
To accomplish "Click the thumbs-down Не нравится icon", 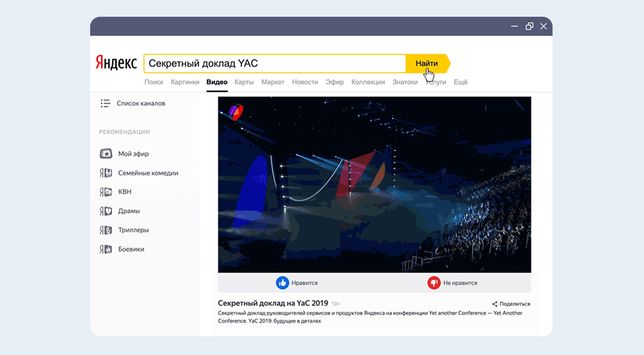I will click(434, 283).
